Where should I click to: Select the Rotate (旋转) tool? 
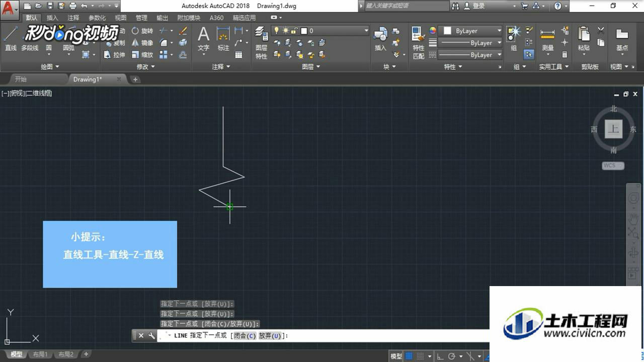tap(142, 31)
